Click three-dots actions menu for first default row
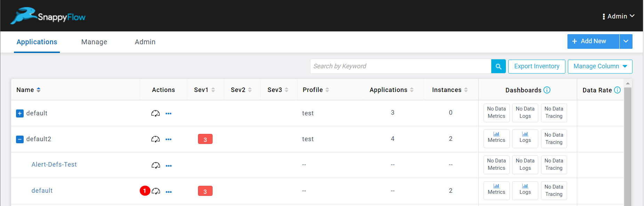Viewport: 644px width, 206px height. pos(168,114)
